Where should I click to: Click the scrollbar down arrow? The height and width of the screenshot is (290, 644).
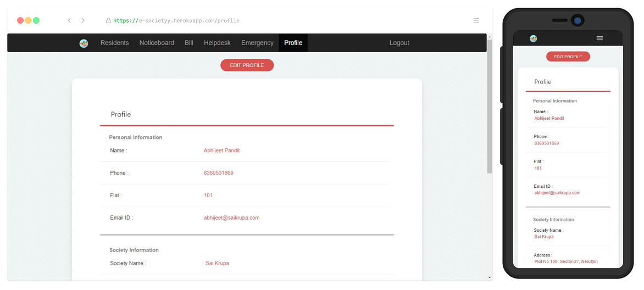click(x=490, y=278)
